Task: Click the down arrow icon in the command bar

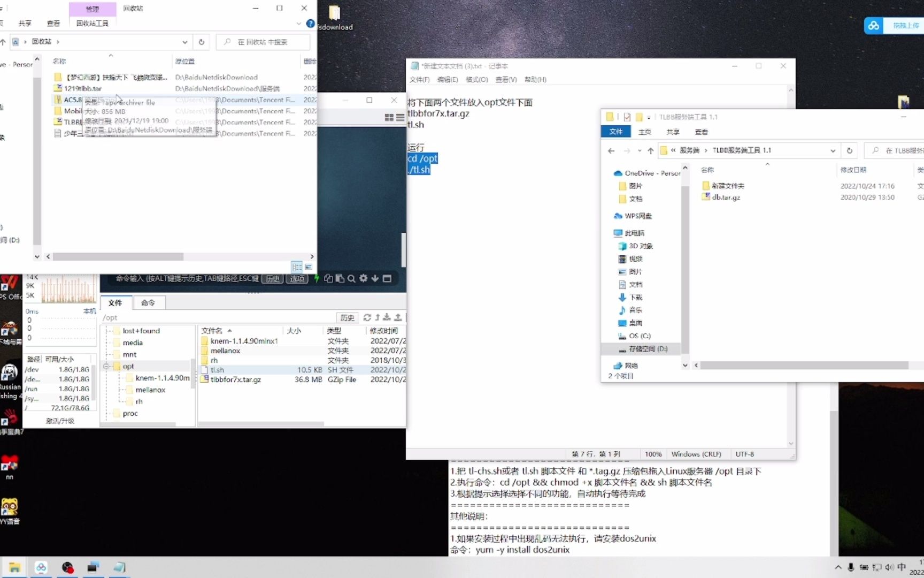Action: [x=375, y=278]
